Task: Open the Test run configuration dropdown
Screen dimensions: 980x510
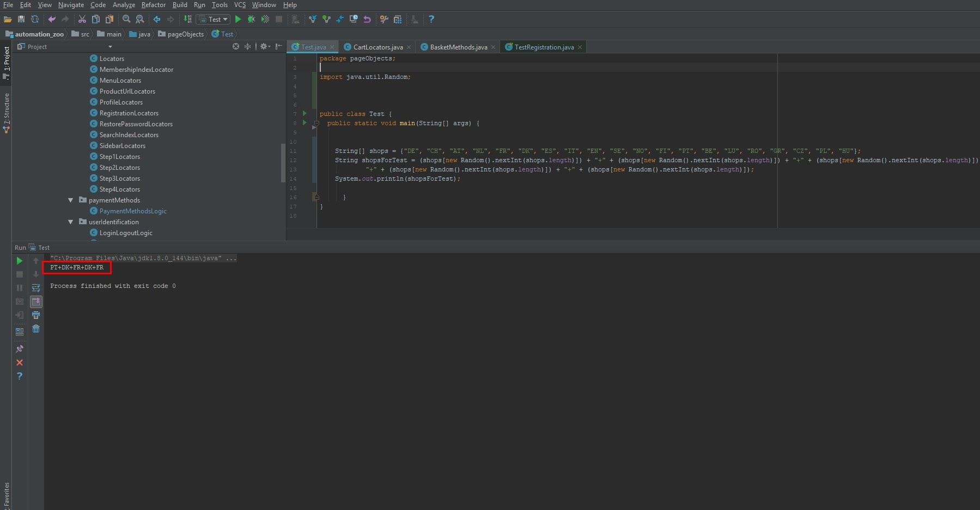Action: click(x=214, y=19)
